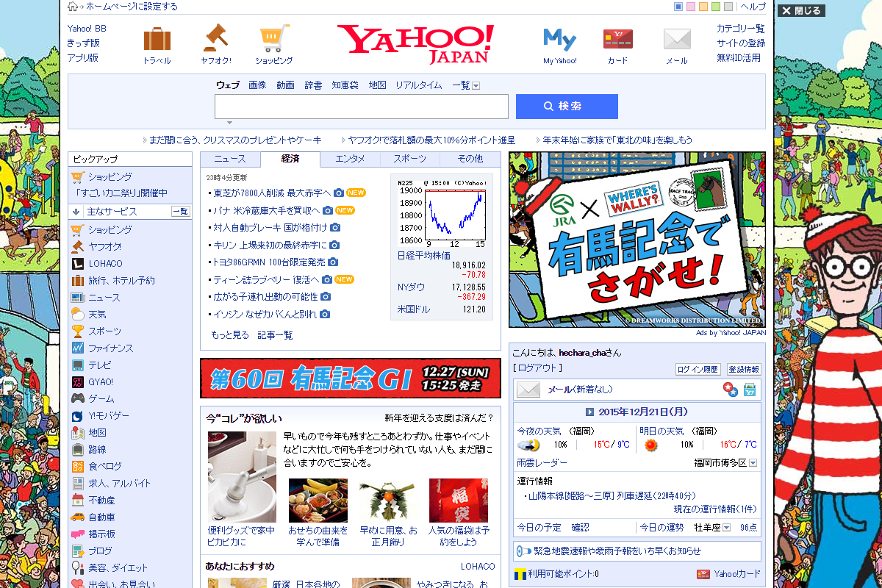Viewport: 882px width, 588px height.
Task: Open the もっと見る link under news list
Action: 230,335
